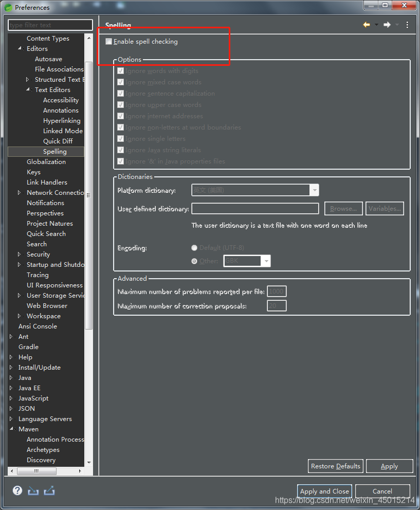Expand the Workspace node
The width and height of the screenshot is (420, 510).
[19, 316]
